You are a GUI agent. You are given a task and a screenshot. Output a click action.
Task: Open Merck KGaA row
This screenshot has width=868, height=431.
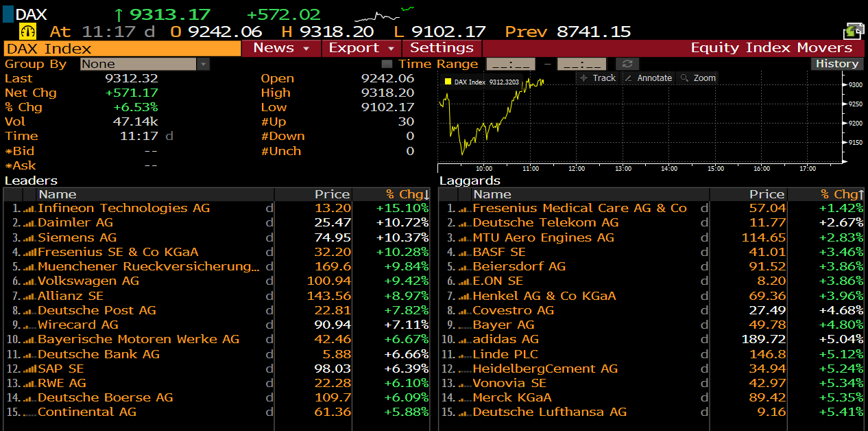click(651, 398)
